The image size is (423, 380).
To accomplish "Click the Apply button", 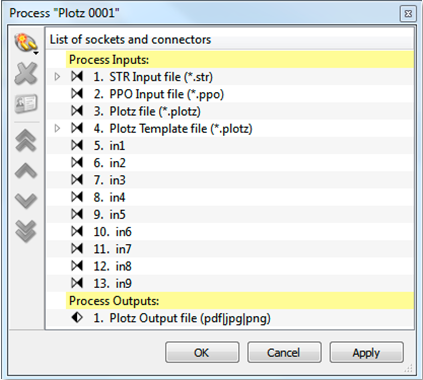I will click(x=366, y=352).
